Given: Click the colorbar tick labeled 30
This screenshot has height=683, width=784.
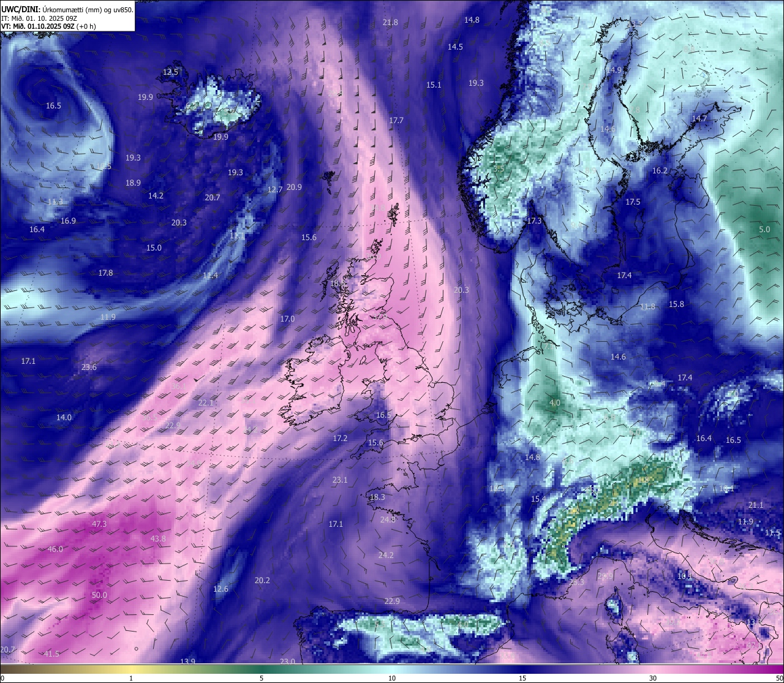Looking at the screenshot, I should point(653,678).
